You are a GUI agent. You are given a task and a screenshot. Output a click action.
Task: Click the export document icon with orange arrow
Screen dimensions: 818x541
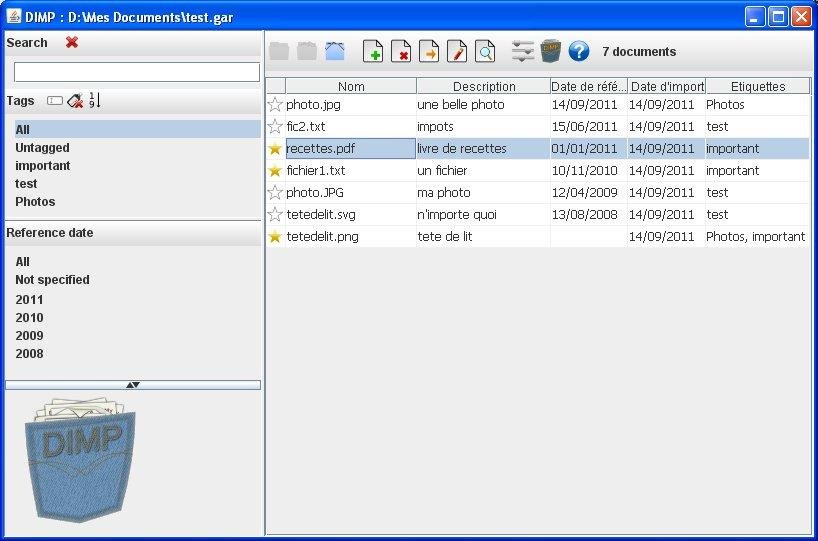429,51
